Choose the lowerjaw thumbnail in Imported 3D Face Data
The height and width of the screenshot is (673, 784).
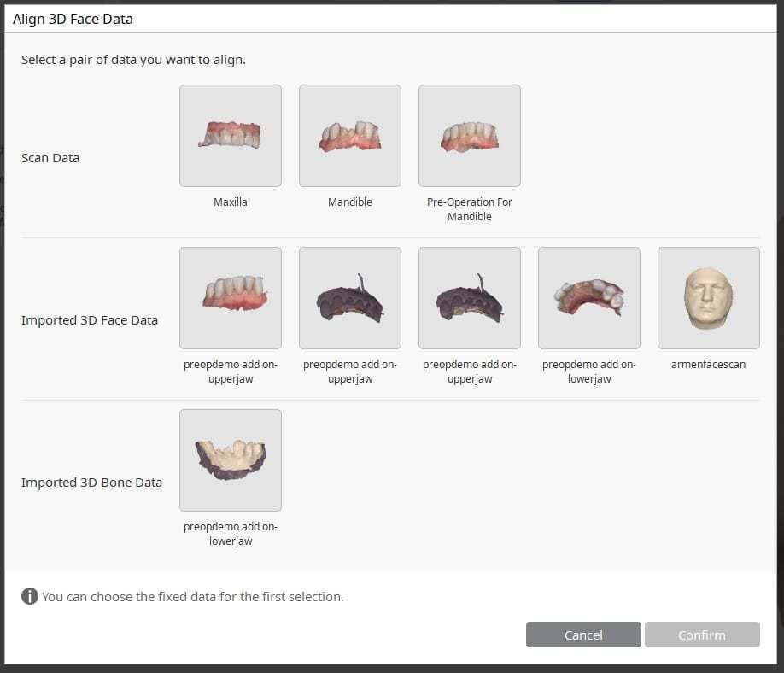tap(589, 298)
